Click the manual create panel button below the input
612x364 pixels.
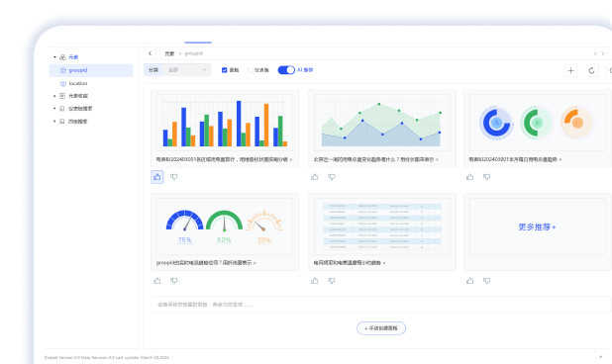[x=381, y=328]
